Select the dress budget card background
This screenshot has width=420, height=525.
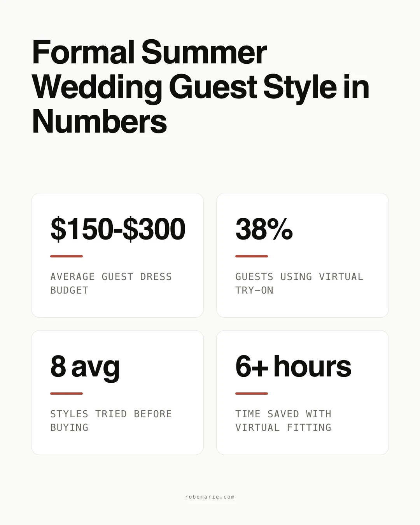[117, 255]
